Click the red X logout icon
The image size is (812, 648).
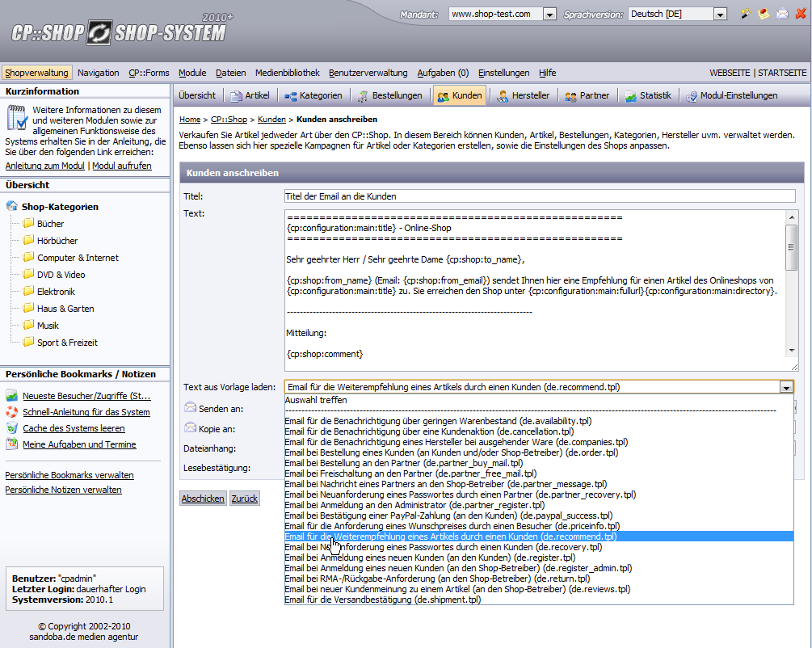pyautogui.click(x=801, y=14)
